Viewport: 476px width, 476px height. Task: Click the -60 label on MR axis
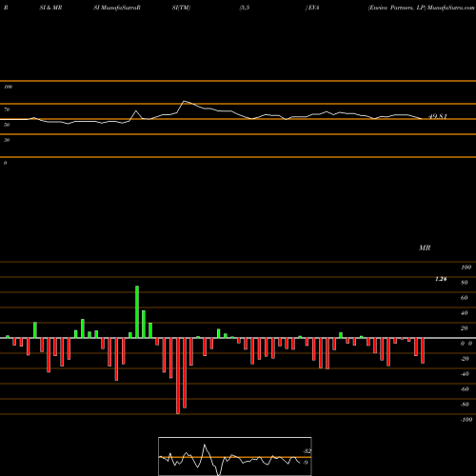[x=465, y=389]
